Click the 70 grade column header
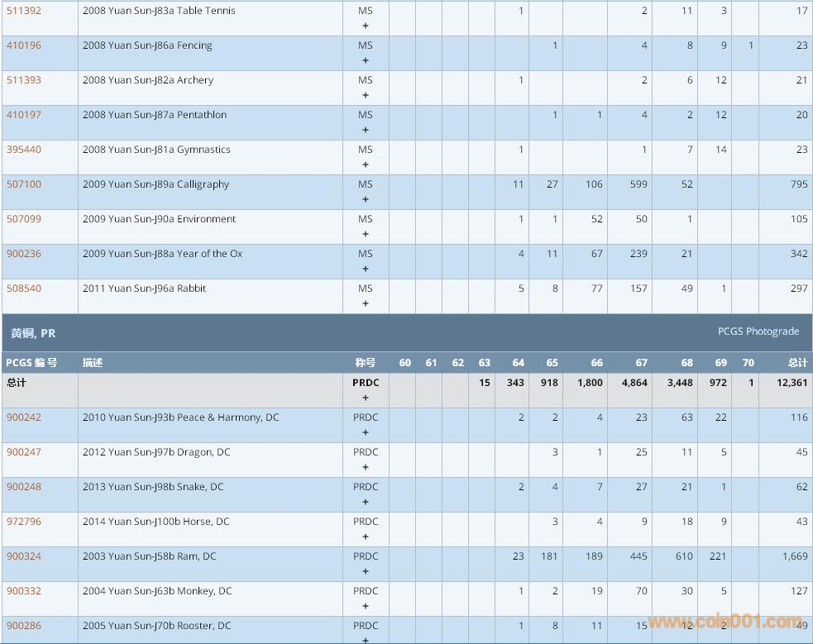Screen dimensions: 813x644 [x=748, y=363]
